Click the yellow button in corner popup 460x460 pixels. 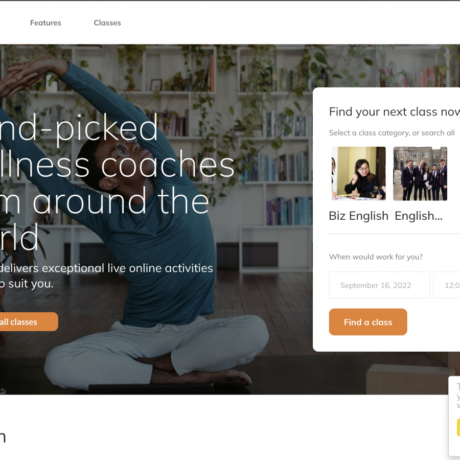click(x=458, y=427)
